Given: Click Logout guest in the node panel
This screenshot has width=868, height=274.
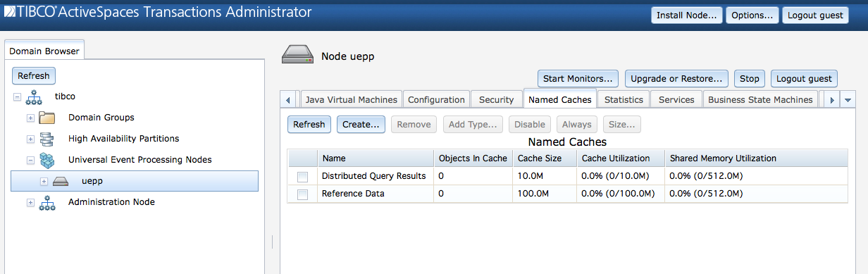Looking at the screenshot, I should pos(804,78).
